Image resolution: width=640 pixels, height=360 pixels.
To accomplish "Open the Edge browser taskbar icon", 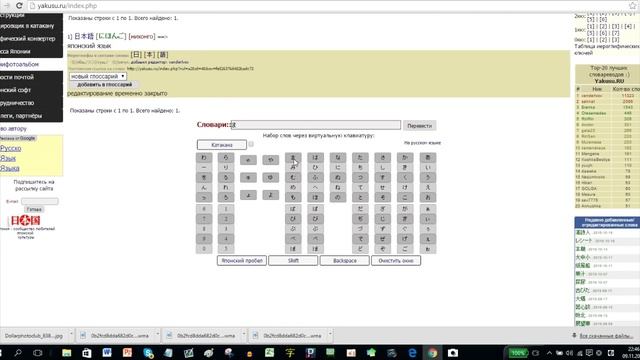I will pos(413,353).
